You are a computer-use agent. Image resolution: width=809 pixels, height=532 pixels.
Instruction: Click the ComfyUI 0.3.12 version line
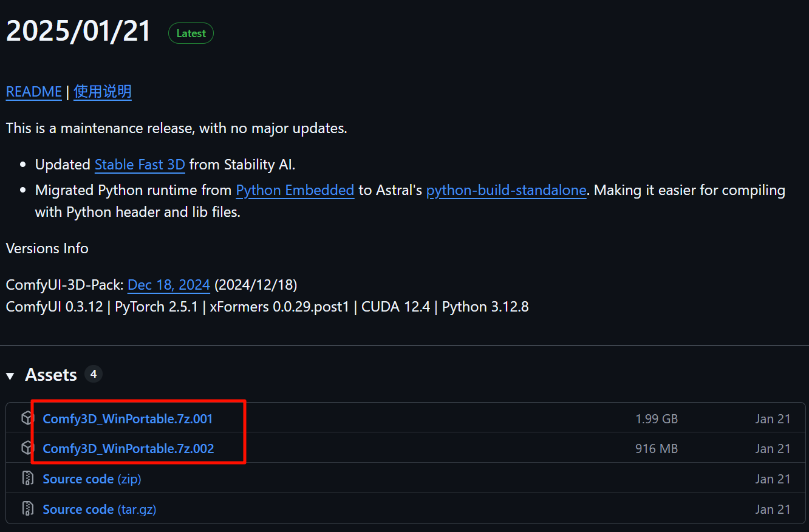tap(267, 307)
